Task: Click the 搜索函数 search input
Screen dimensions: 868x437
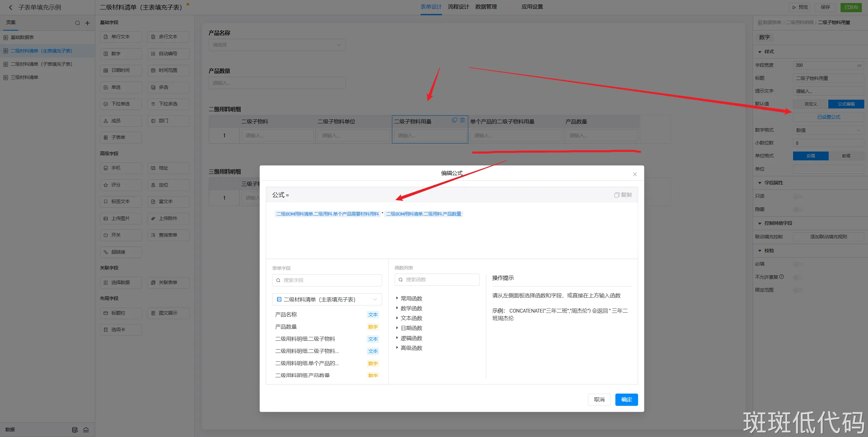Action: click(437, 280)
